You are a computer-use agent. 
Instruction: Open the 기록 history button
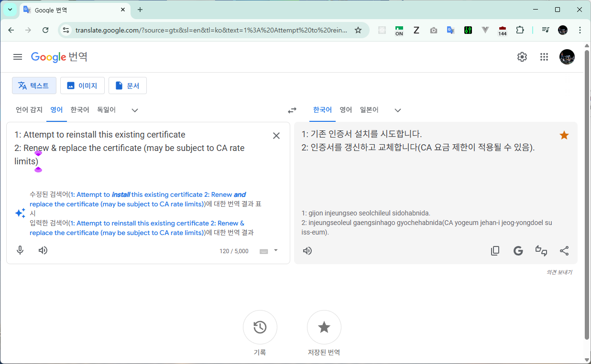(x=260, y=327)
